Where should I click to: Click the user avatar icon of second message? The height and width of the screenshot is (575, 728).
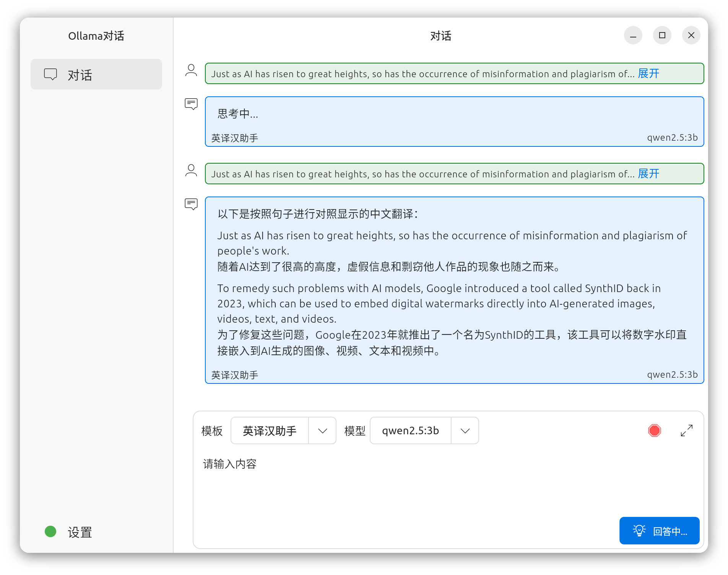(x=191, y=171)
